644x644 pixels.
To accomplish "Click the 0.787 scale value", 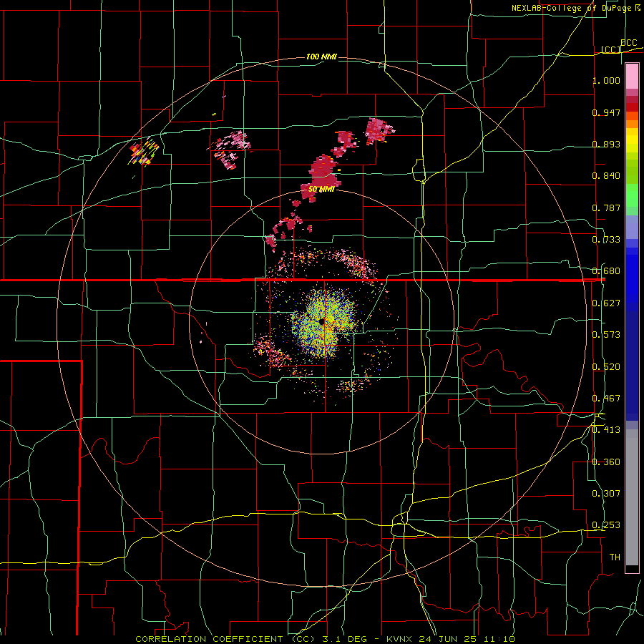I will (606, 208).
